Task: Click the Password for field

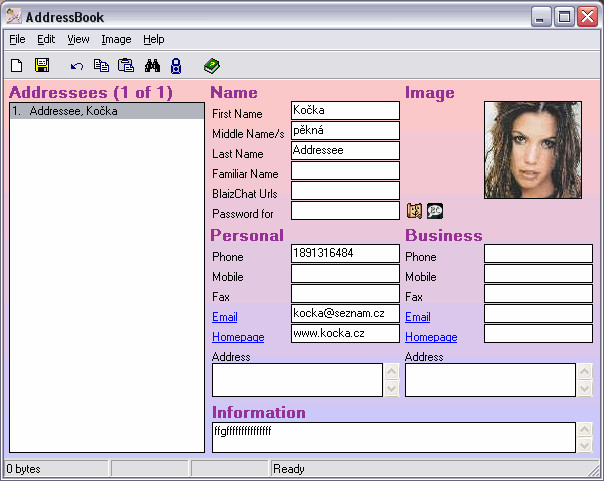Action: pos(345,211)
